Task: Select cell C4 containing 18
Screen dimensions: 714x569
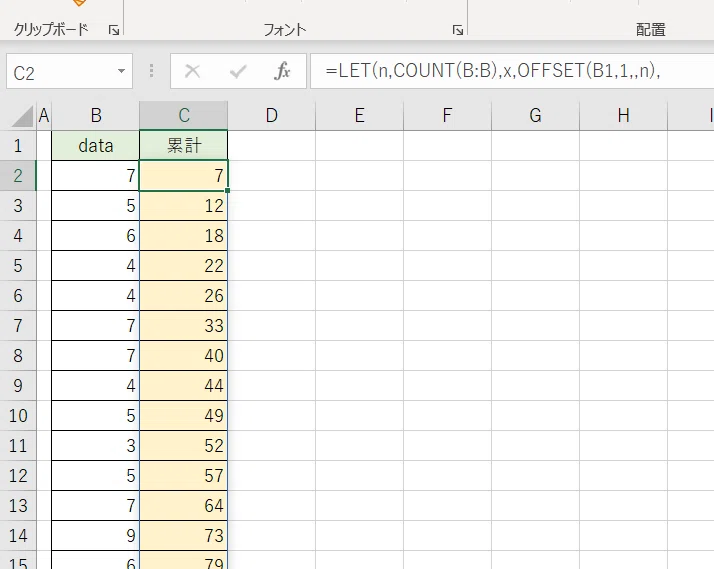Action: tap(184, 236)
